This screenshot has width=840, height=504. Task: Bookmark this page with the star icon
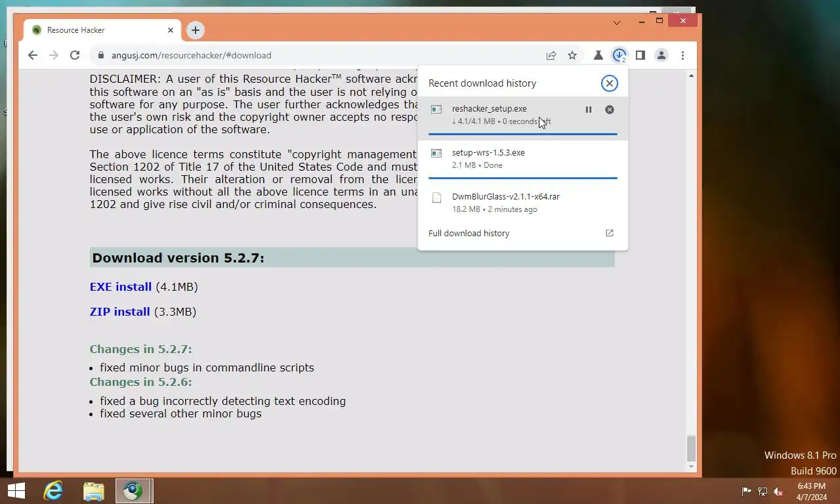pos(572,55)
